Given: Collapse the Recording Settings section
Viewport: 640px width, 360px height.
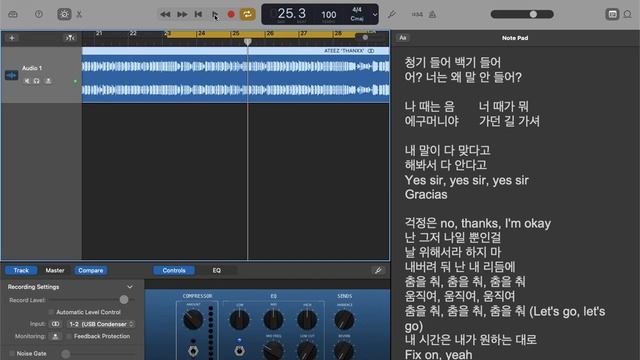Looking at the screenshot, I should [x=130, y=287].
